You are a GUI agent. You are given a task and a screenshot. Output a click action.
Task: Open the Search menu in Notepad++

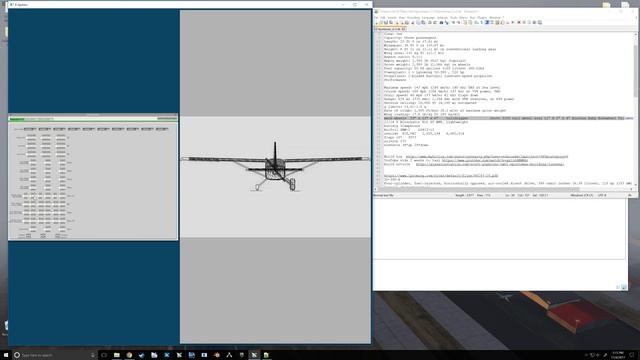click(x=392, y=18)
